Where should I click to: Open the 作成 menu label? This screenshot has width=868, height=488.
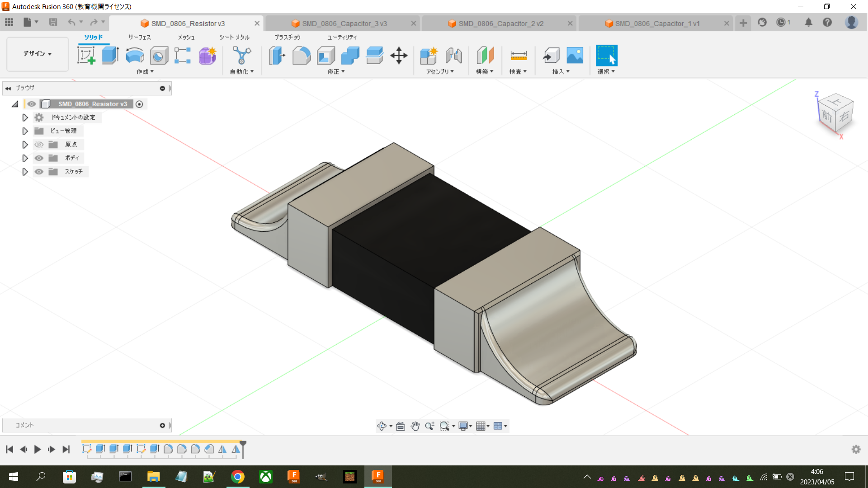click(x=145, y=71)
